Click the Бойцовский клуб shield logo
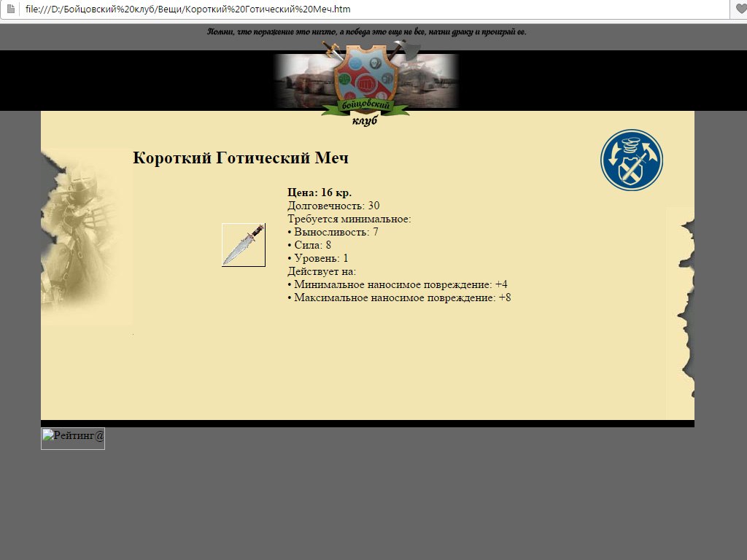This screenshot has width=747, height=560. tap(366, 83)
